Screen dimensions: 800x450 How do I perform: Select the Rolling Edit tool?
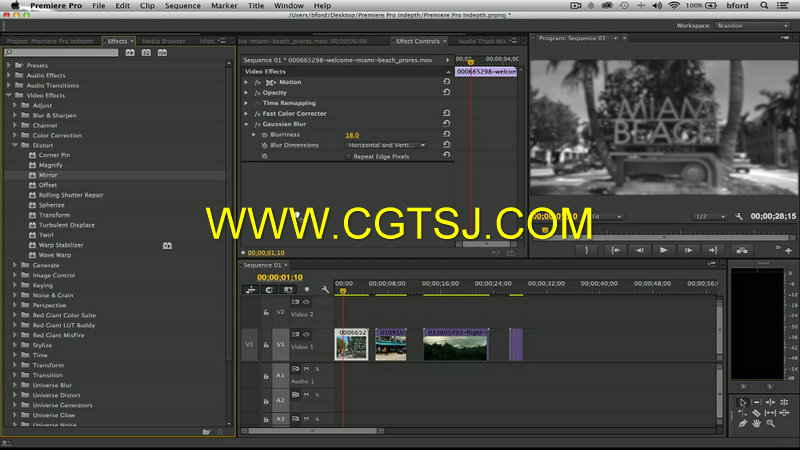[784, 402]
